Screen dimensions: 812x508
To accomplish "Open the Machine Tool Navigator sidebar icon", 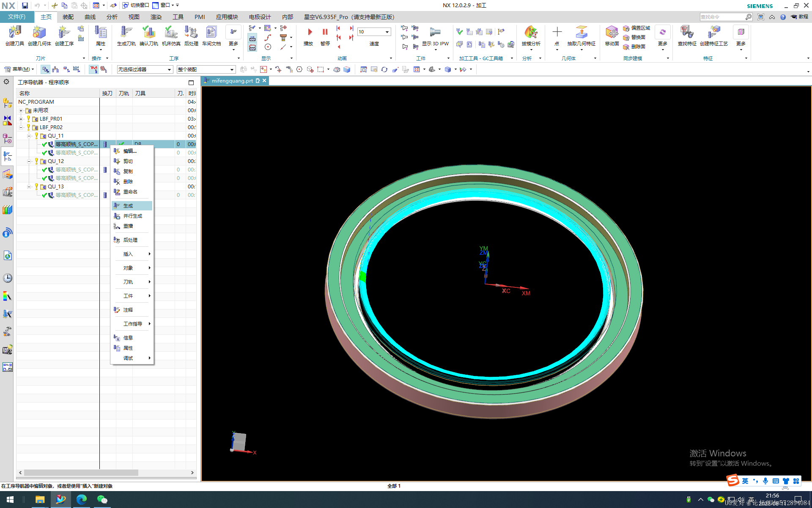I will point(8,192).
